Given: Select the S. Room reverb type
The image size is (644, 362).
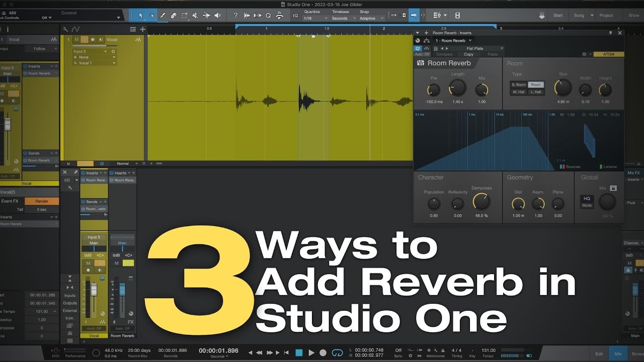Looking at the screenshot, I should tap(519, 84).
